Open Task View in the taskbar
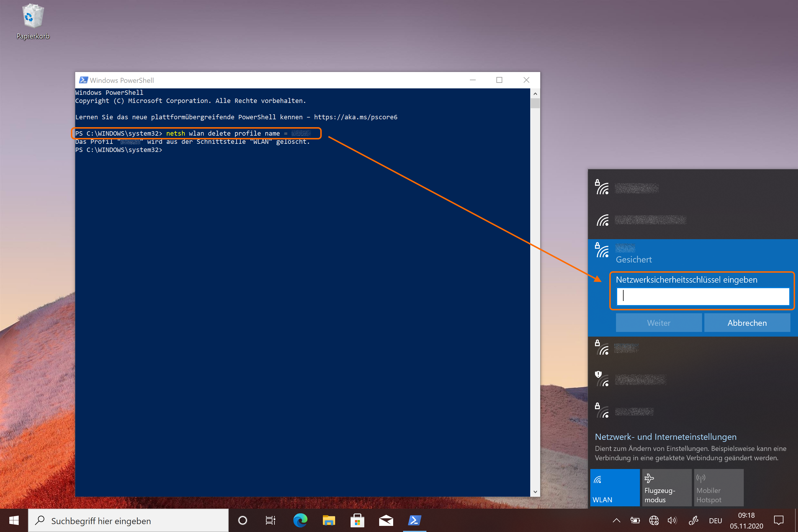The width and height of the screenshot is (798, 532). click(x=270, y=520)
